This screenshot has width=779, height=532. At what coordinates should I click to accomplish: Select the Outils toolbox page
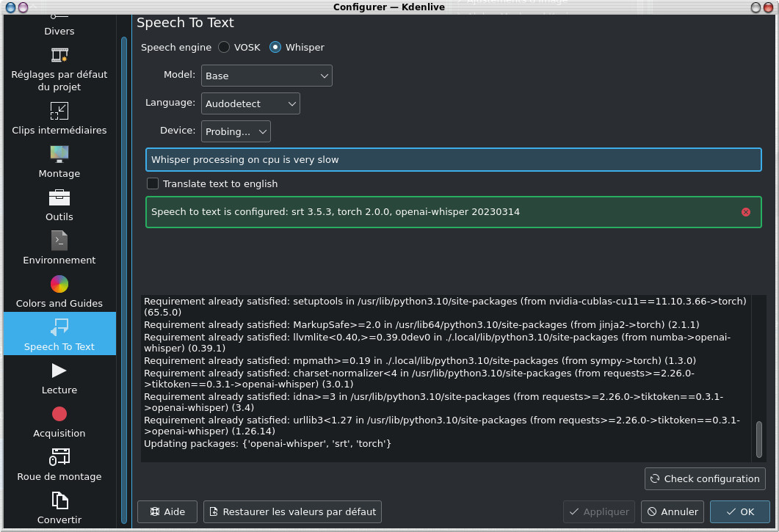pos(59,205)
